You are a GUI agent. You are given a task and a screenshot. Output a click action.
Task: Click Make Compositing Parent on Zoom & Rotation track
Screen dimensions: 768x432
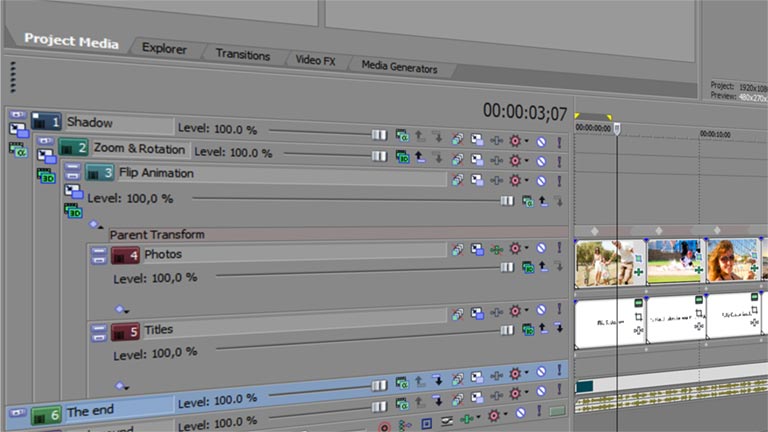[420, 157]
